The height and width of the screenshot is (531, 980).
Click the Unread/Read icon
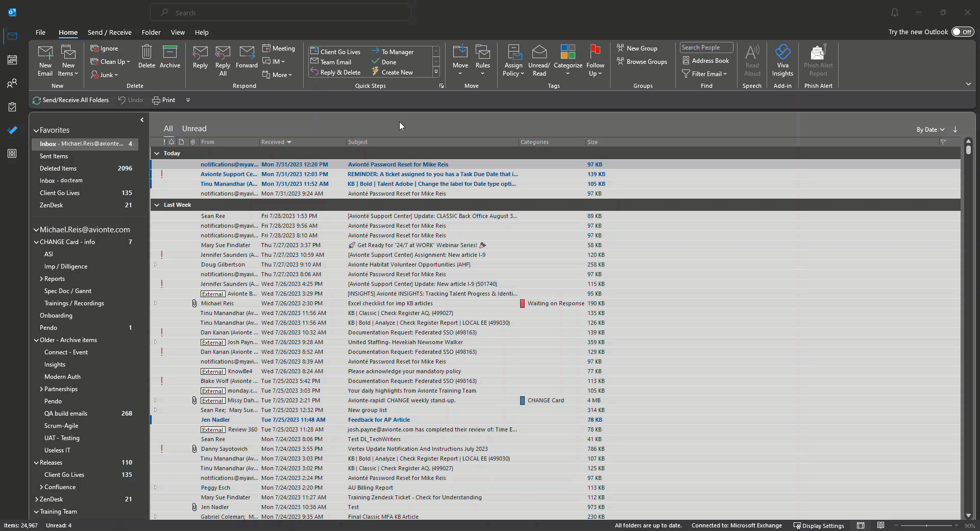pos(539,61)
